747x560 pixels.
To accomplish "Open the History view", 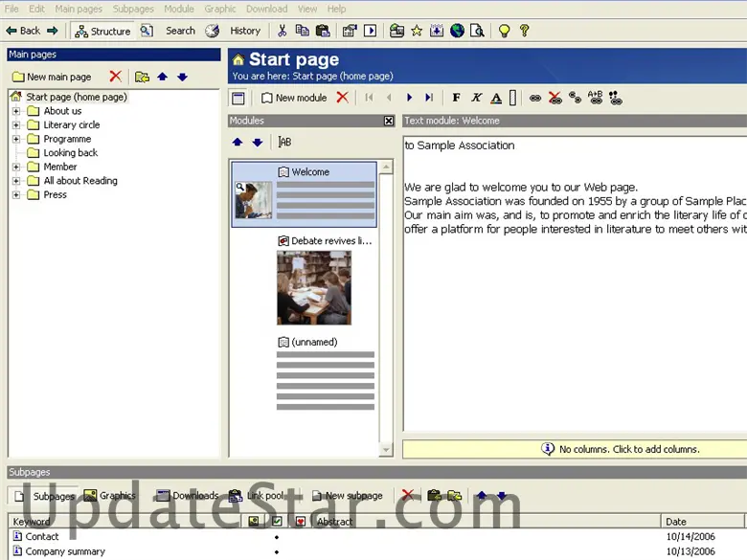I will 245,31.
